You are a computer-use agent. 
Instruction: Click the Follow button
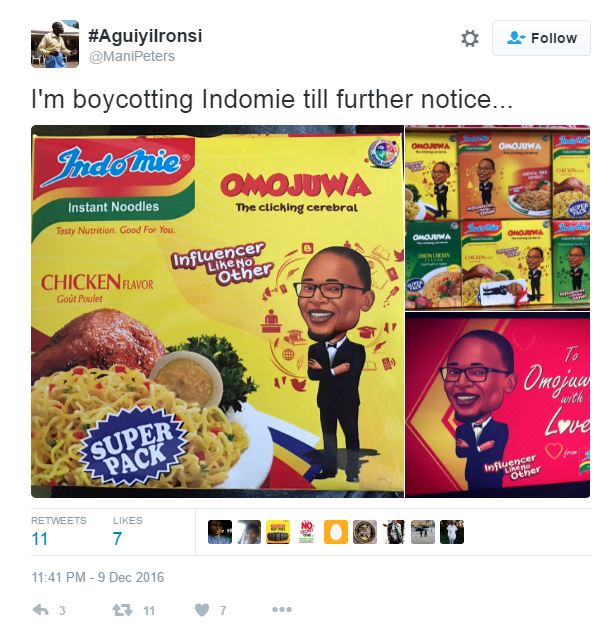point(541,38)
